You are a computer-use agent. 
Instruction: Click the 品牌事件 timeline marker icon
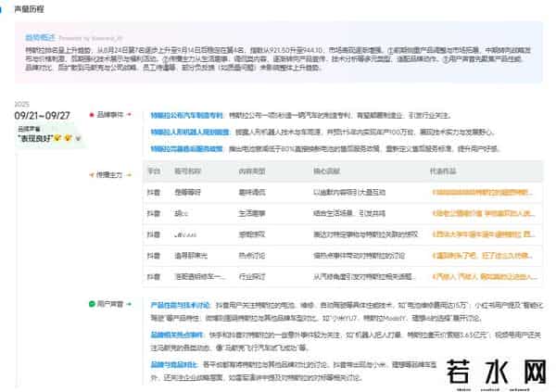coord(93,115)
